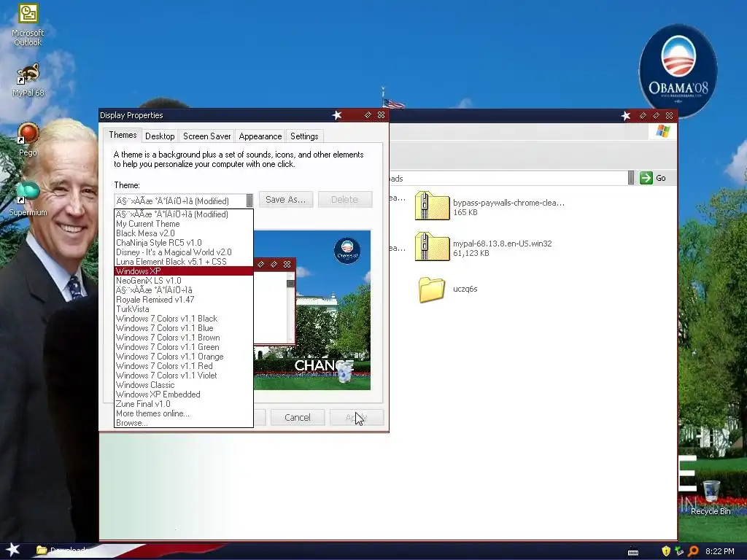The height and width of the screenshot is (560, 747).
Task: Click the scrollbar in preview sample window
Action: point(290,306)
